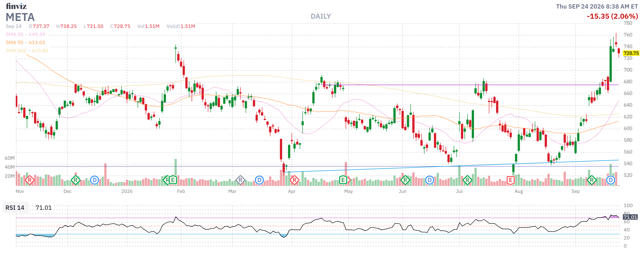The image size is (644, 253).
Task: Open the green E earnings marker in late April
Action: click(x=343, y=180)
